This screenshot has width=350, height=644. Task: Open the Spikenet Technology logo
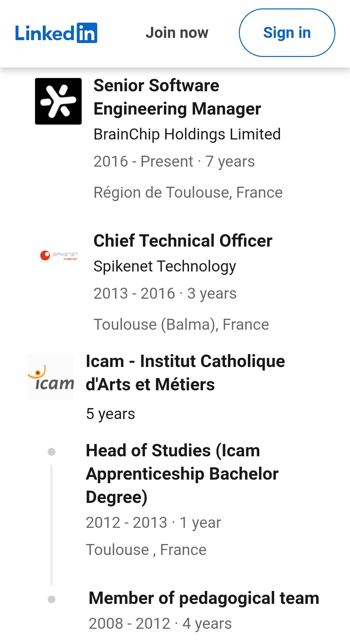click(x=58, y=255)
